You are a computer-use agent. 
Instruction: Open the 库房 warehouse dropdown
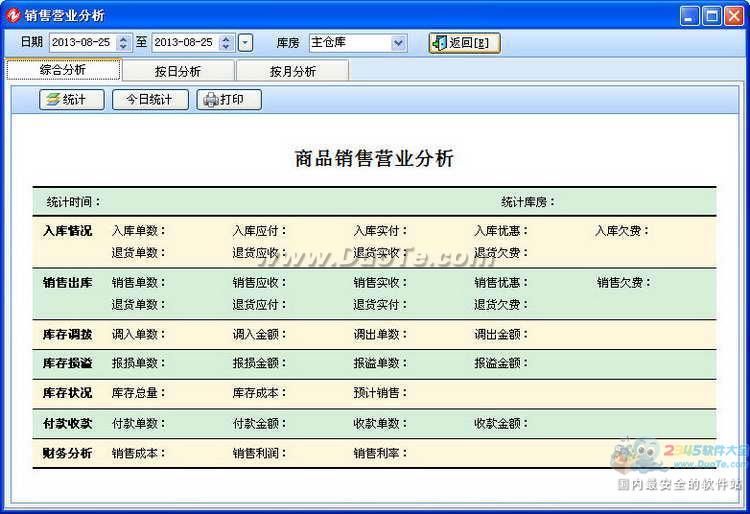click(398, 43)
